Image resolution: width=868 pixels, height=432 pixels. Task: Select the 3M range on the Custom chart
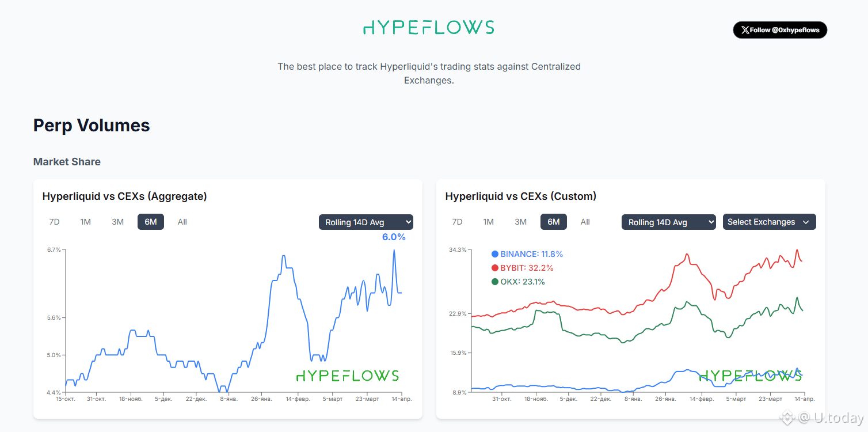coord(521,221)
